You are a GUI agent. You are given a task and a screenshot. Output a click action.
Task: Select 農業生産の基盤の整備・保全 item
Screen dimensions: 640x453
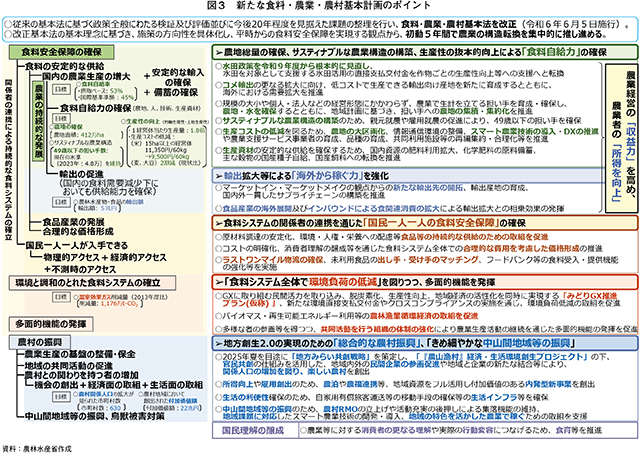tap(80, 354)
